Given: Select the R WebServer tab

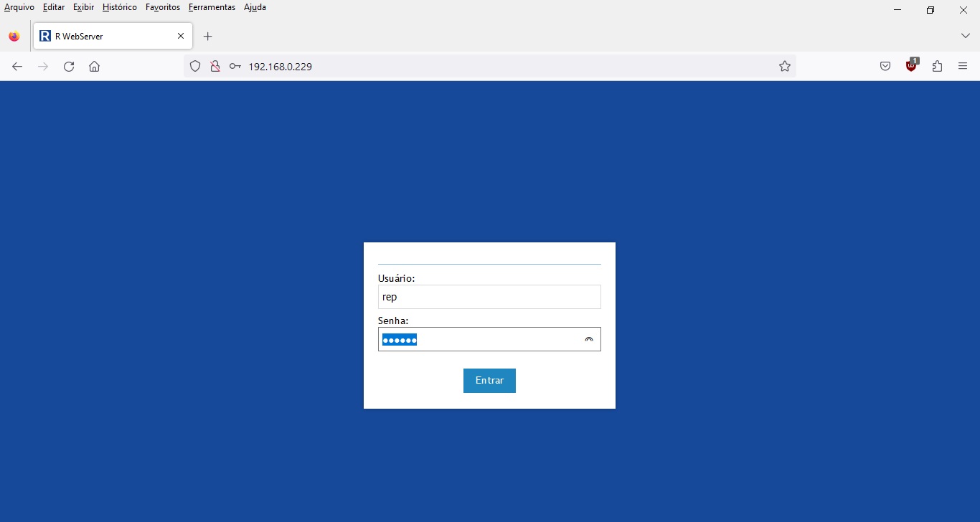Looking at the screenshot, I should [x=113, y=36].
